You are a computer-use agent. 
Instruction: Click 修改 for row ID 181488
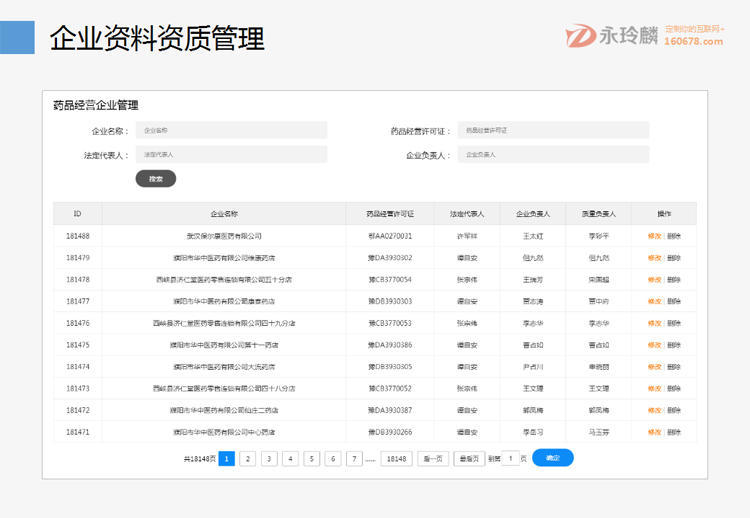pos(654,236)
